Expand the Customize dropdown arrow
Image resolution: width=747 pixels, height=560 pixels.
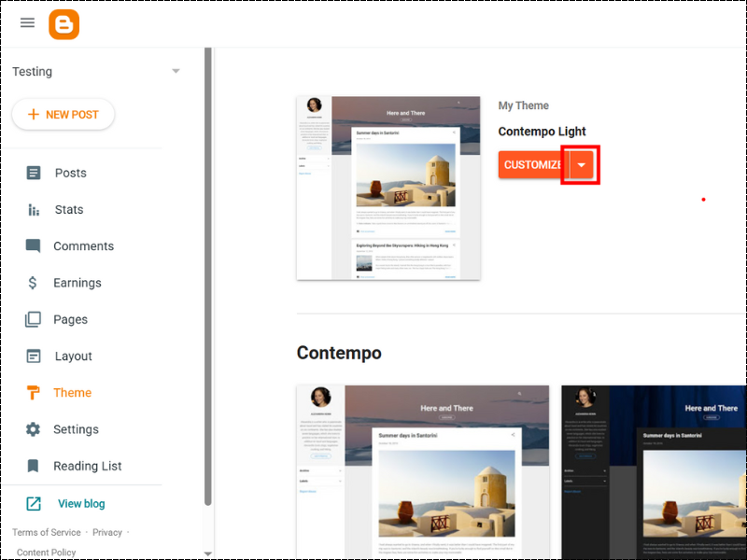point(581,164)
